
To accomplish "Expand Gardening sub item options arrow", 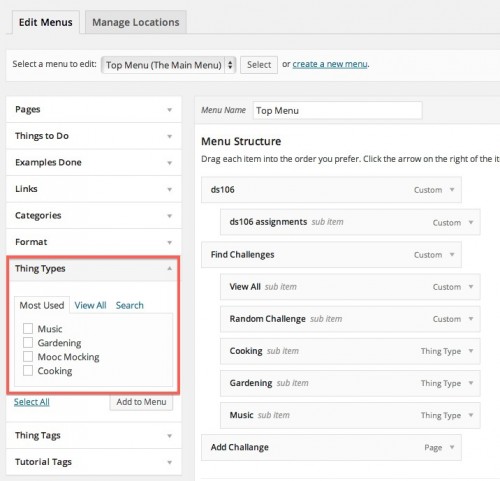I will 471,383.
